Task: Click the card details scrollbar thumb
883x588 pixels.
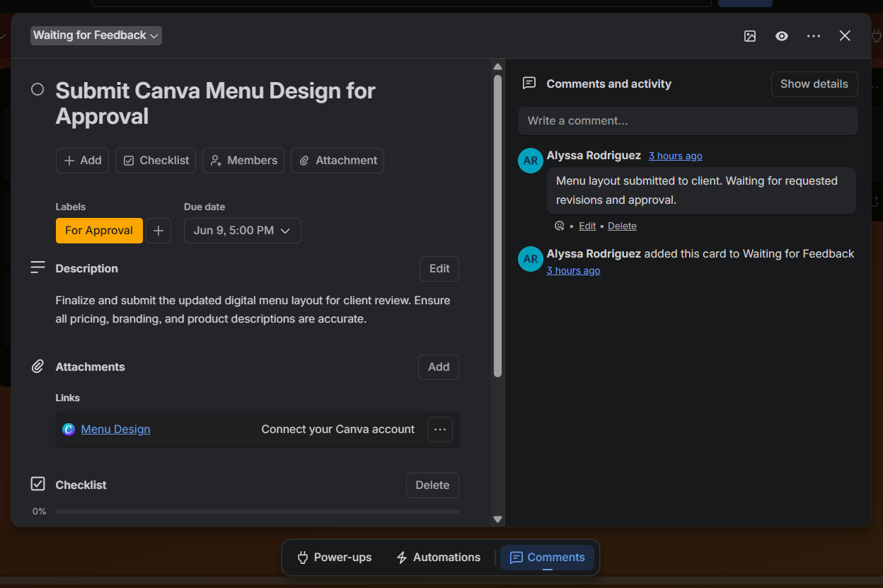Action: point(497,225)
